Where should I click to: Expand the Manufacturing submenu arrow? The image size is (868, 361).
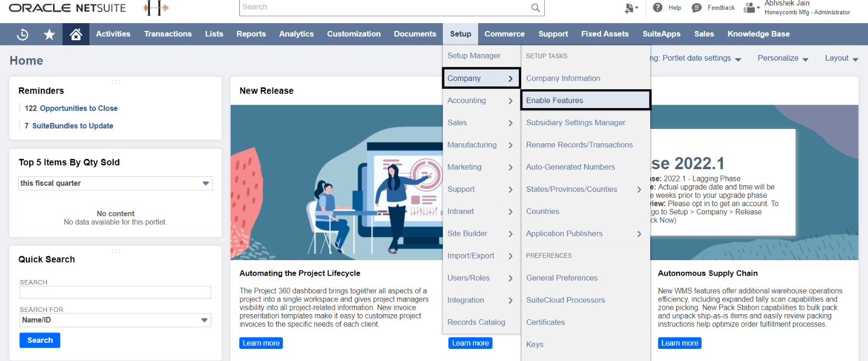511,145
